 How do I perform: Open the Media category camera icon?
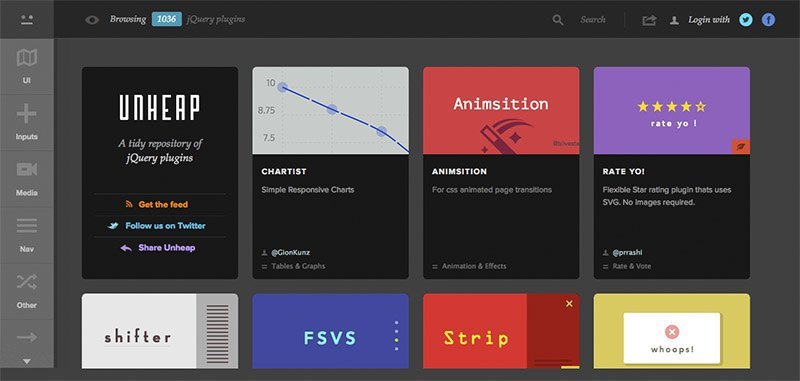(x=27, y=169)
